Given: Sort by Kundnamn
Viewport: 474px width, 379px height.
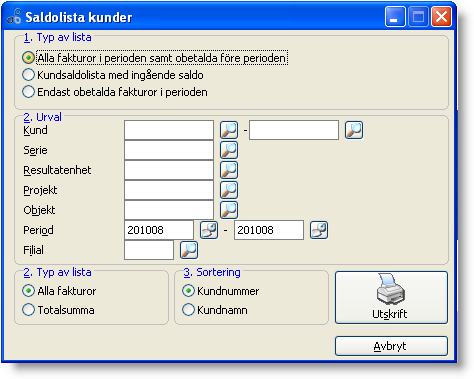Looking at the screenshot, I should (215, 310).
